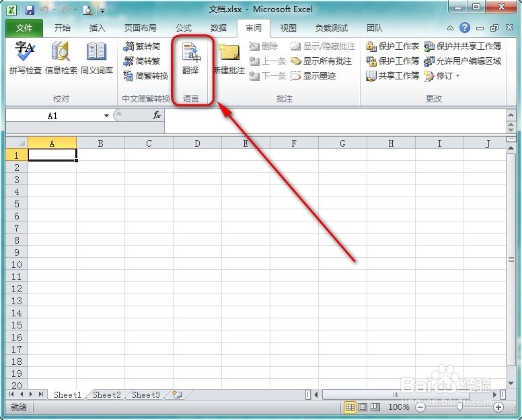Image resolution: width=522 pixels, height=420 pixels.
Task: Protect the workbook (保护工作簿)
Action: click(392, 61)
